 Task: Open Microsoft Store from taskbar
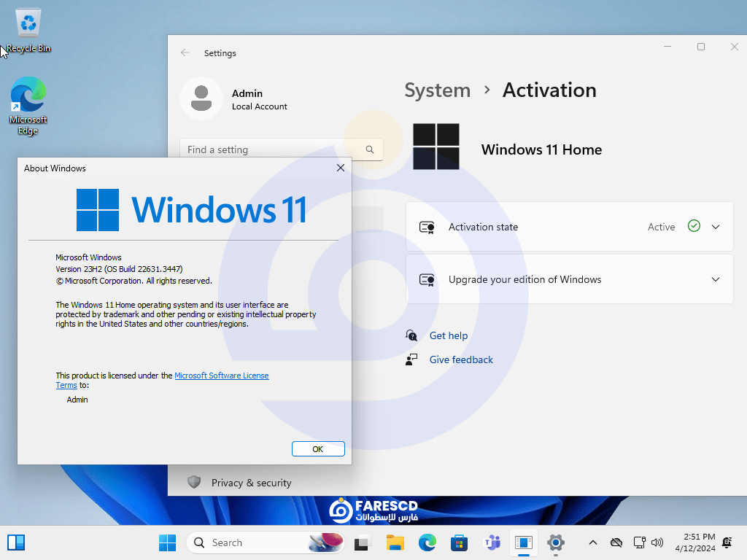point(460,542)
